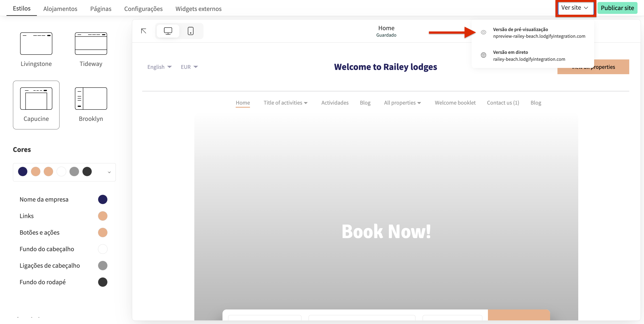
Task: Change the Fundo do rodapé color swatch
Action: 102,282
